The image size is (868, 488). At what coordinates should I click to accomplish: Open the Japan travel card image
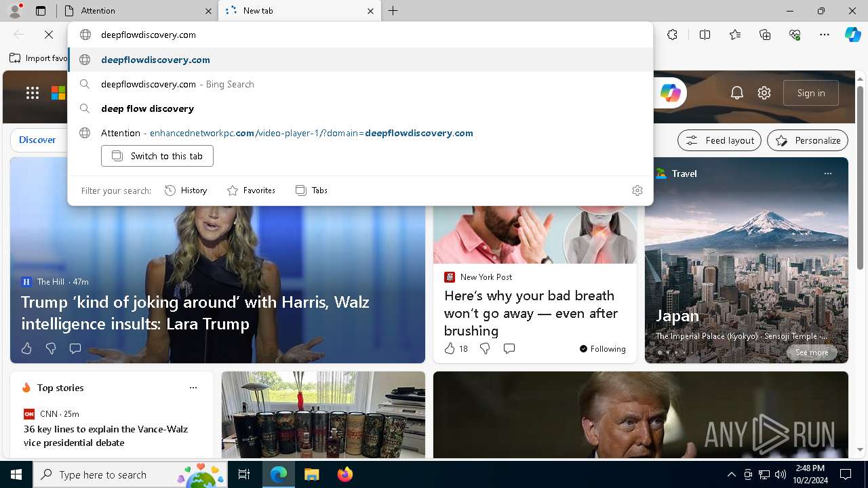[747, 260]
